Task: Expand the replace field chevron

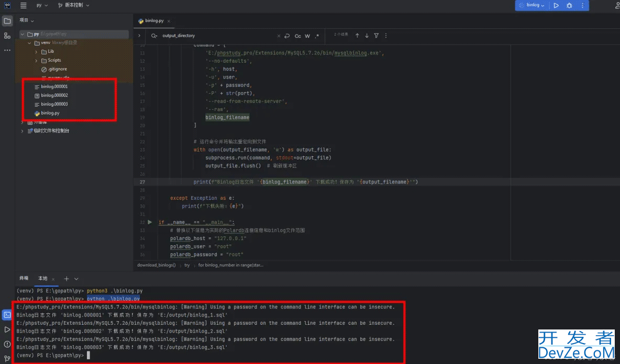Action: pyautogui.click(x=139, y=36)
